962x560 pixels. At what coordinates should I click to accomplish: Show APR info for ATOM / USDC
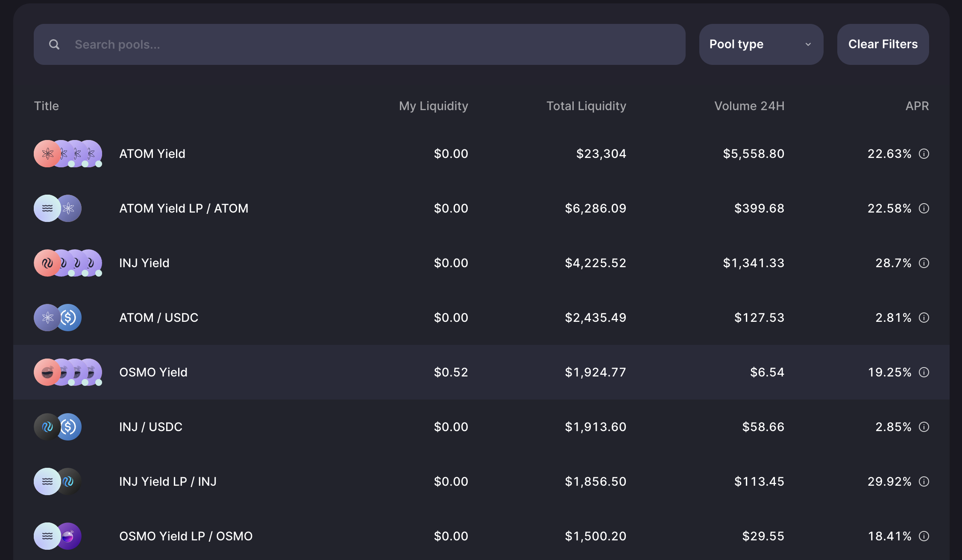(x=924, y=318)
